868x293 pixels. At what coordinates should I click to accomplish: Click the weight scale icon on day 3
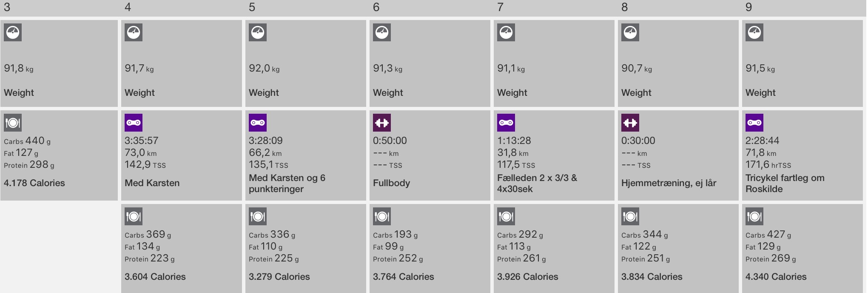pos(13,32)
